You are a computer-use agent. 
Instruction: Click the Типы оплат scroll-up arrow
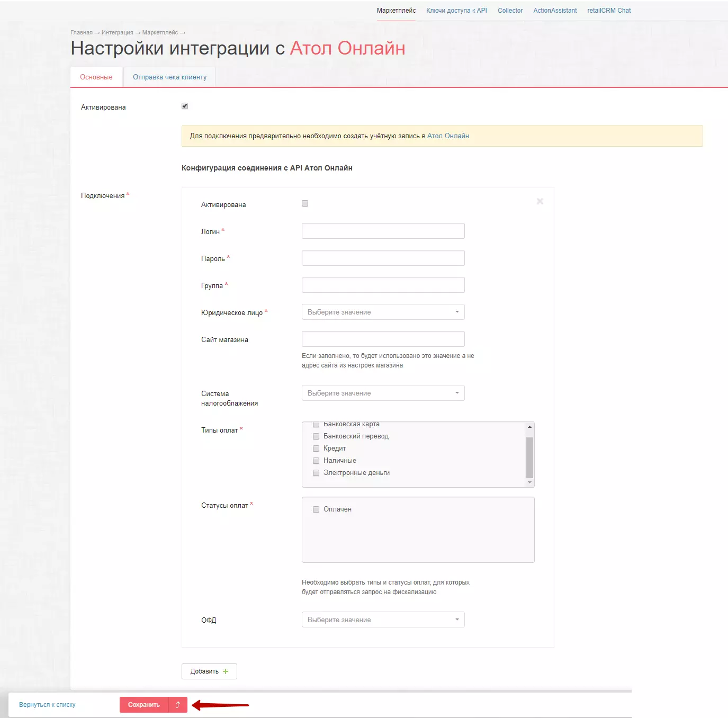(529, 427)
